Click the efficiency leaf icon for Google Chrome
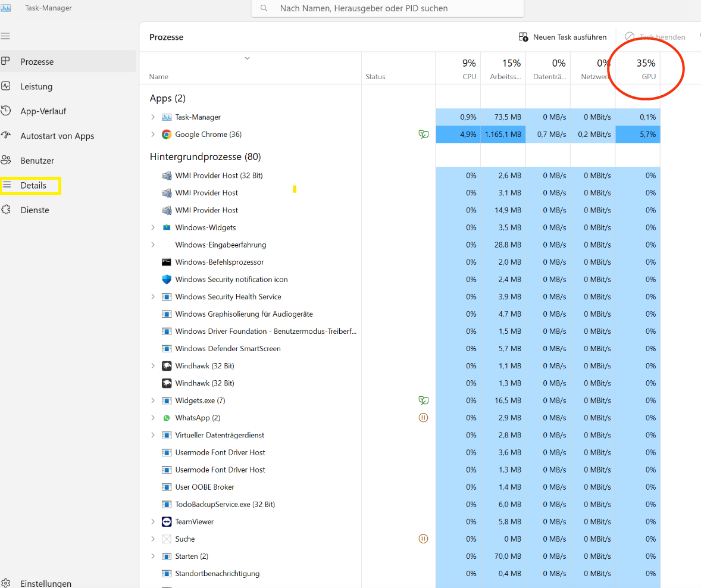Viewport: 701px width, 588px height. (423, 134)
